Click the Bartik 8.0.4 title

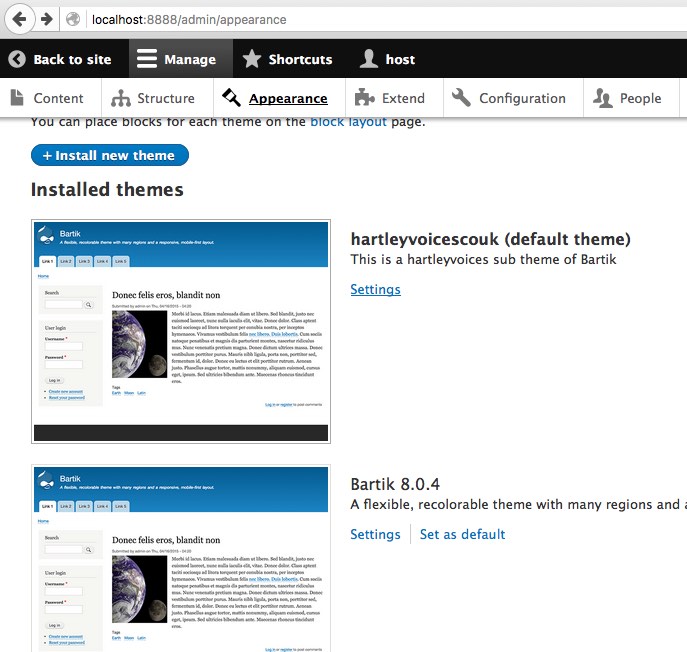tap(395, 484)
